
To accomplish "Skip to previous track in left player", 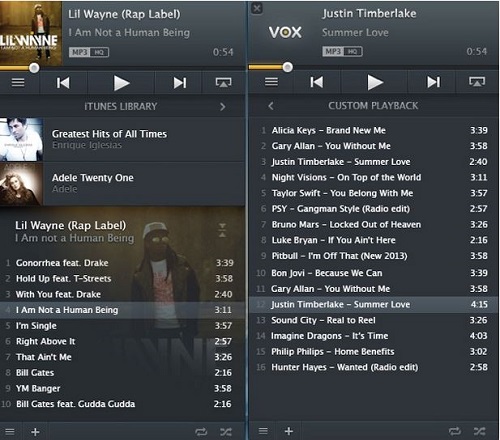I will click(x=63, y=83).
